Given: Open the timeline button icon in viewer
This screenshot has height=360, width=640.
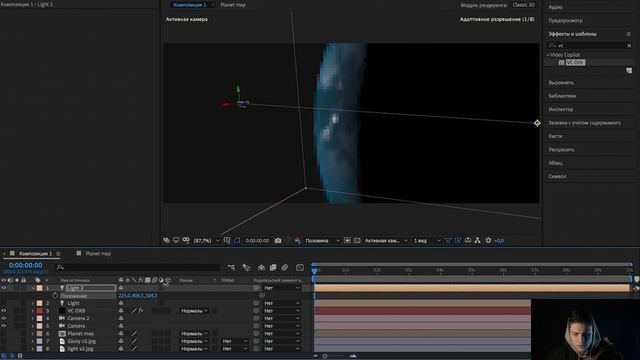Looking at the screenshot, I should point(468,240).
